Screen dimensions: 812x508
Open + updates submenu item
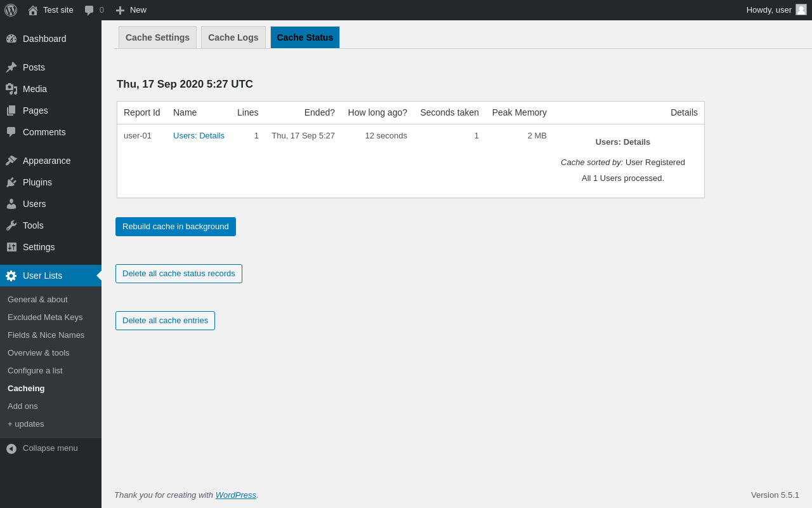26,424
